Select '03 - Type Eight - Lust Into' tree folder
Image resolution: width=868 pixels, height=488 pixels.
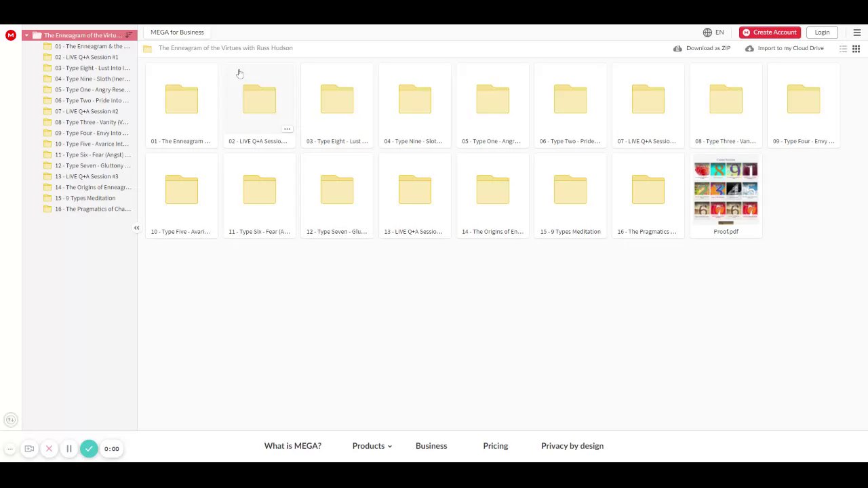tap(86, 68)
